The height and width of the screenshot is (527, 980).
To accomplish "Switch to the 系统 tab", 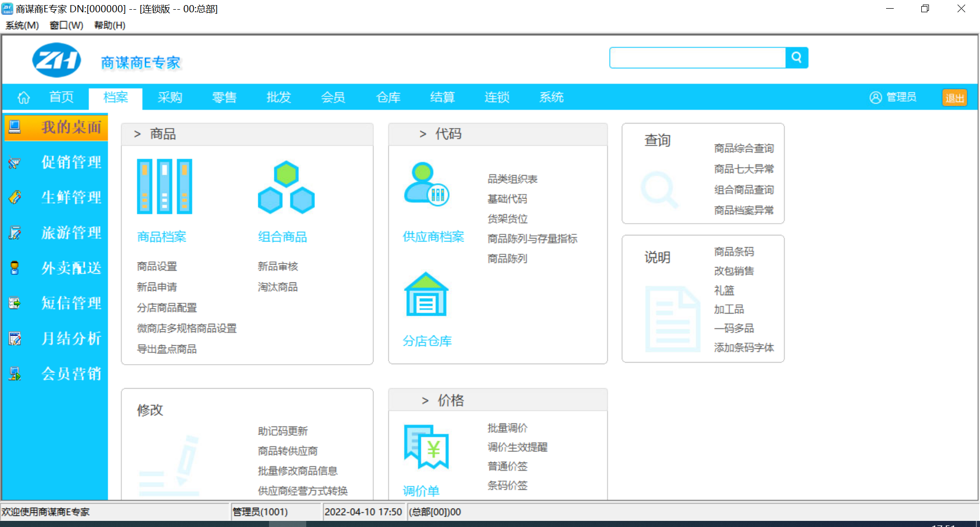I will point(552,98).
